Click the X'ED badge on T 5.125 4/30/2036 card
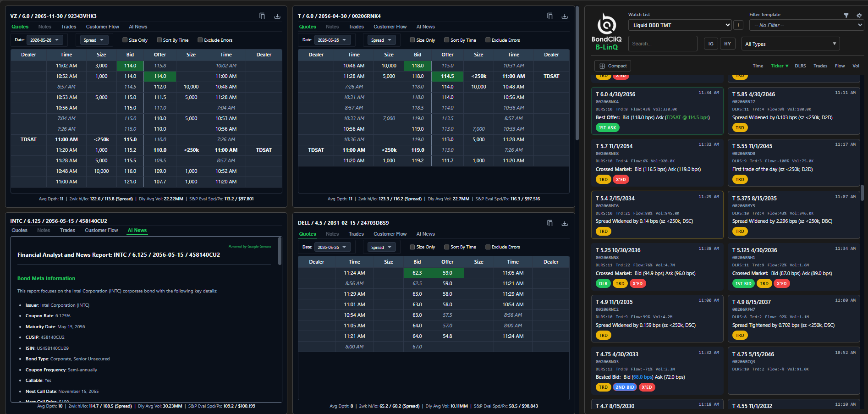 (781, 283)
